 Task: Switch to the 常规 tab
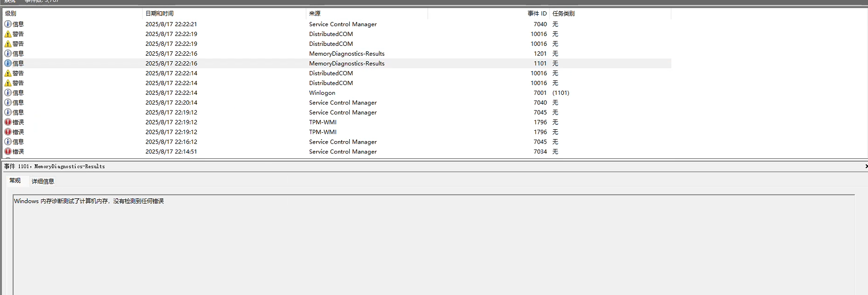[15, 181]
